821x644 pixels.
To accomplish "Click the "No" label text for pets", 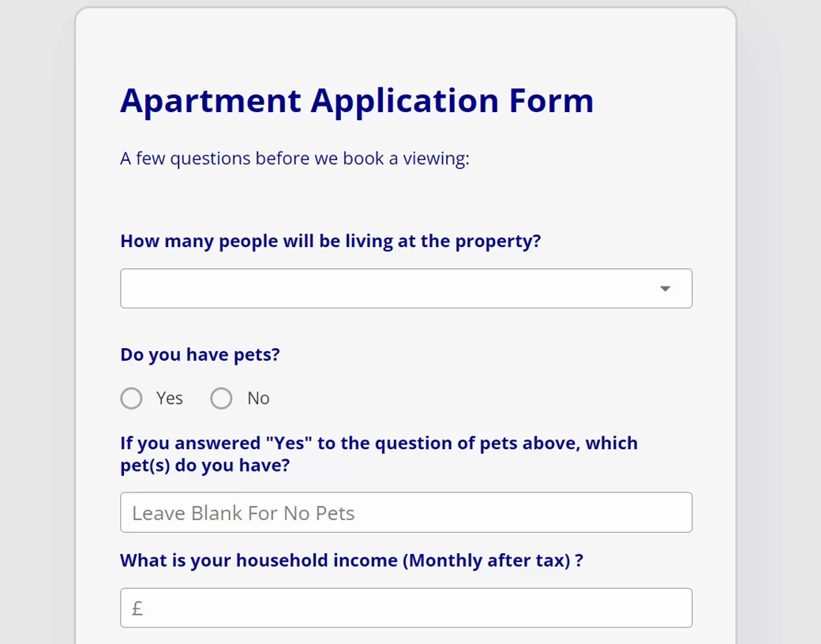I will 258,399.
